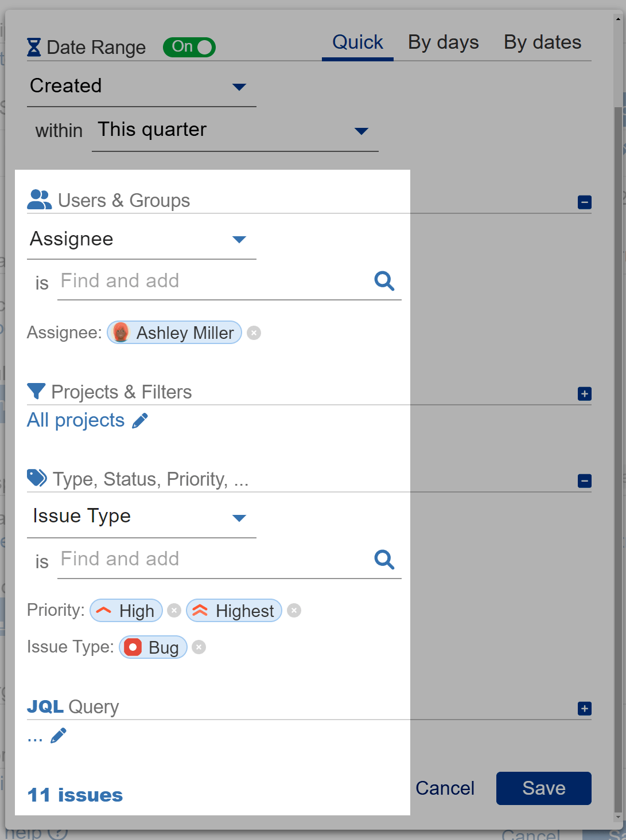Switch to the By dates tab
This screenshot has width=626, height=840.
tap(542, 41)
